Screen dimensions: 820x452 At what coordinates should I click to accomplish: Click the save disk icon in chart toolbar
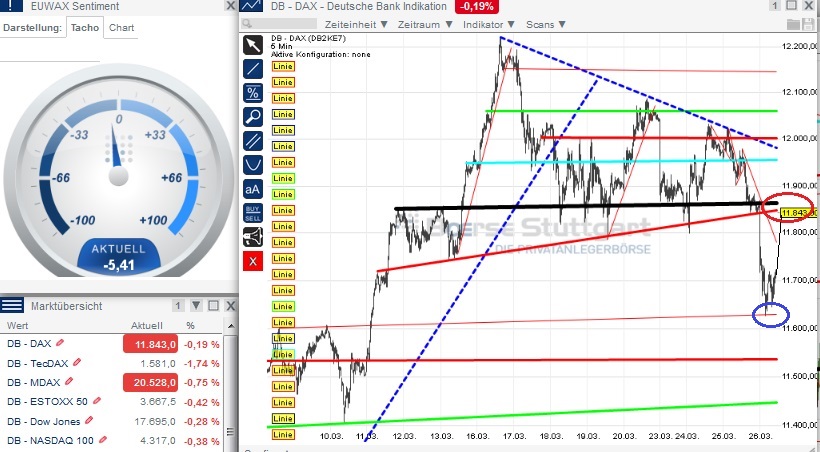point(808,24)
